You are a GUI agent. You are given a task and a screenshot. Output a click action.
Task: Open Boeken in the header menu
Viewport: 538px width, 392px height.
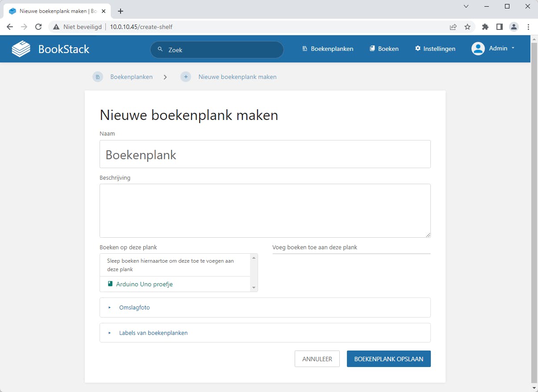coord(384,49)
